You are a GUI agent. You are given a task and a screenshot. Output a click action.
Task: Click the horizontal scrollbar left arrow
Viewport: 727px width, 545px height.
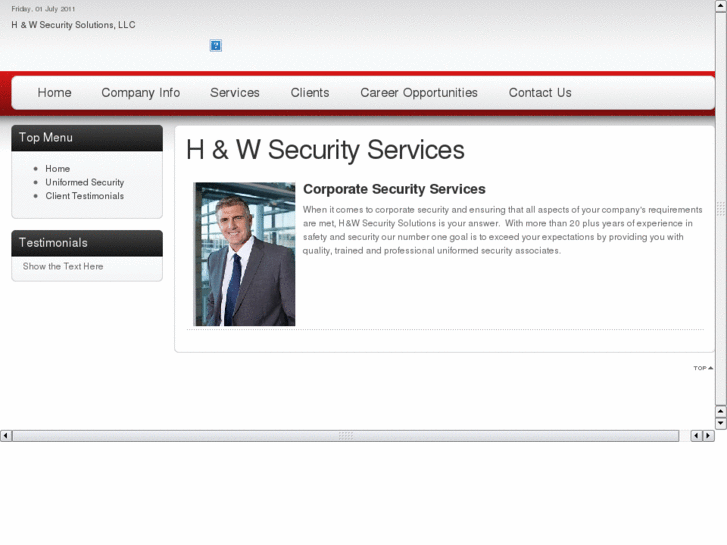[x=6, y=436]
